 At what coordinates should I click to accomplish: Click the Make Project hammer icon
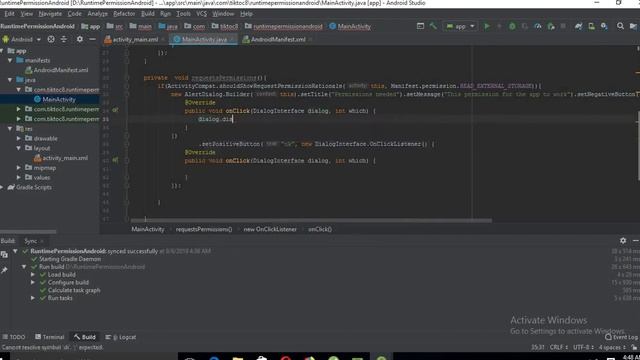coord(433,26)
